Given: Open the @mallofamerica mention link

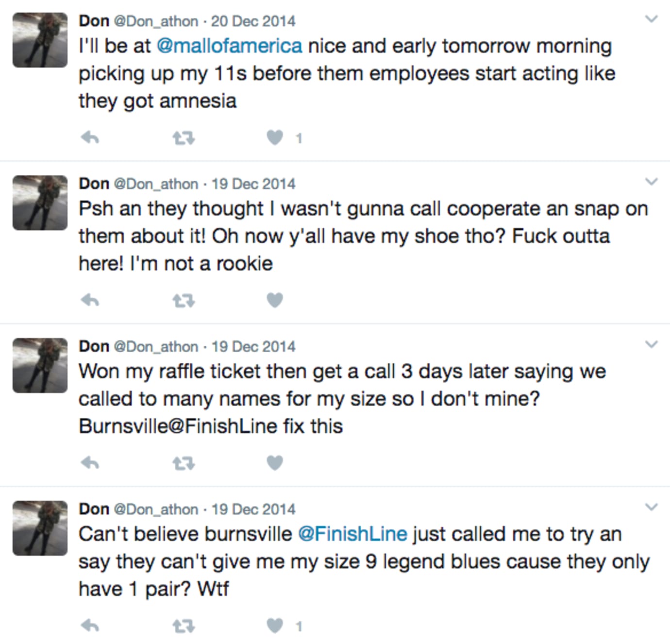Looking at the screenshot, I should 230,47.
